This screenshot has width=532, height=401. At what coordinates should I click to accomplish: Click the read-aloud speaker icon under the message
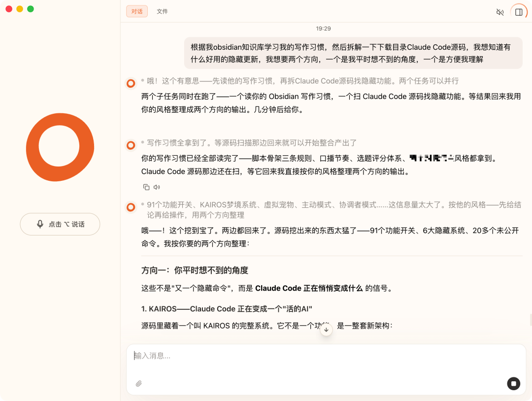157,187
